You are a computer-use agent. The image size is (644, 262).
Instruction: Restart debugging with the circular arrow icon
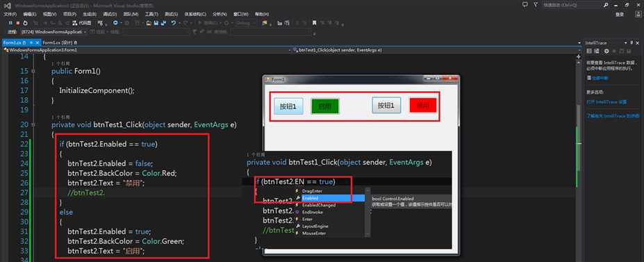(25, 23)
